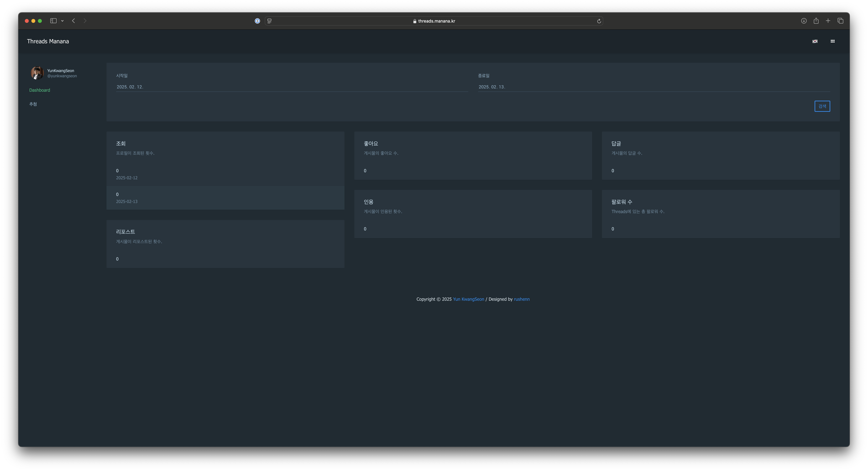Go forward with the browser forward arrow
The width and height of the screenshot is (868, 471).
[x=85, y=21]
